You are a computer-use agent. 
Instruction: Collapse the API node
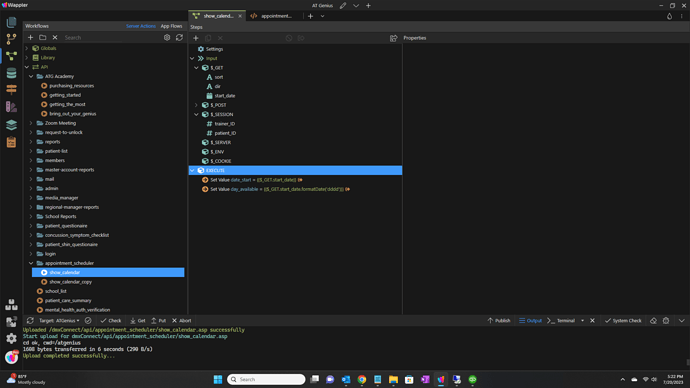point(26,67)
